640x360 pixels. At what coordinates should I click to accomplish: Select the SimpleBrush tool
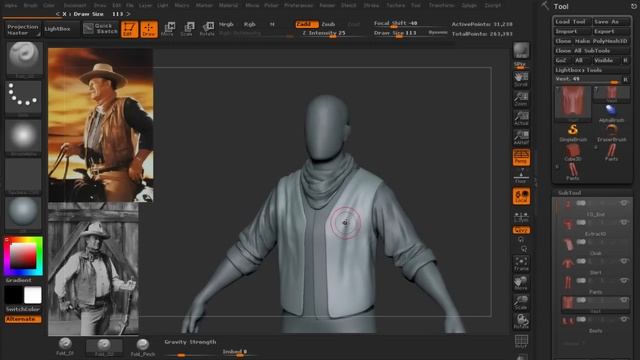click(x=573, y=133)
